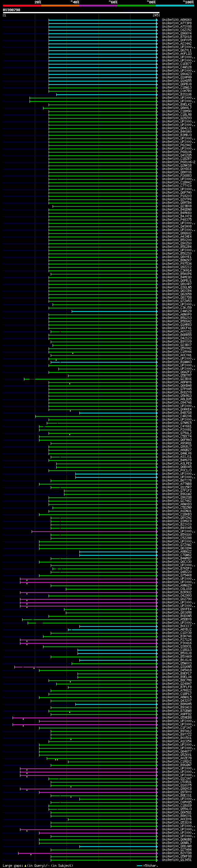Open the UniRef100_B3MBJ3 entry
This screenshot has width=197, height=868.
pyautogui.click(x=177, y=135)
